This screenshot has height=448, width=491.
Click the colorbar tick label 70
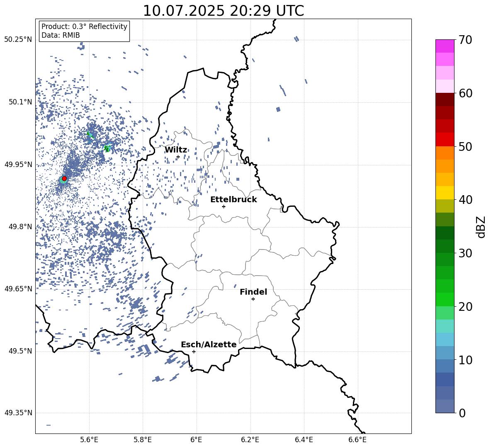(x=465, y=40)
